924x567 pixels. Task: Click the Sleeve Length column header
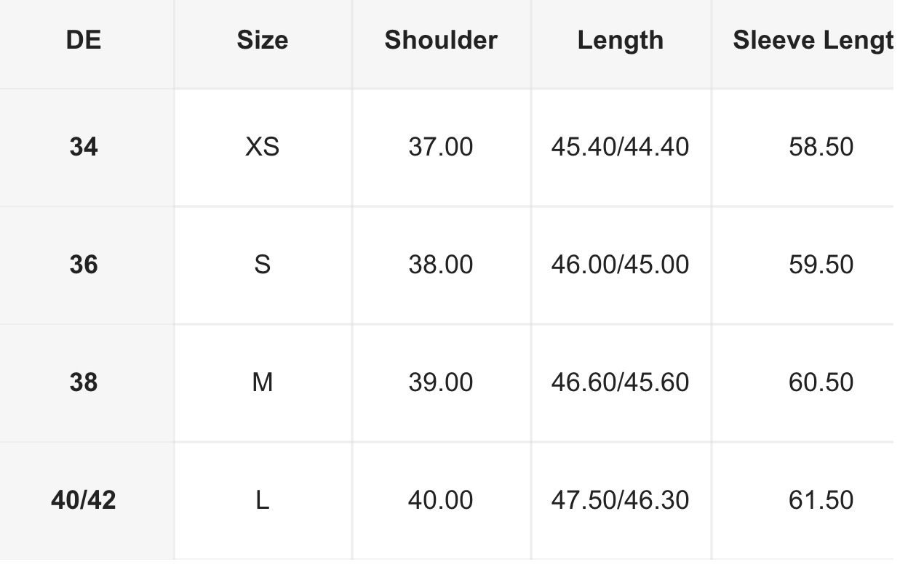pyautogui.click(x=813, y=40)
